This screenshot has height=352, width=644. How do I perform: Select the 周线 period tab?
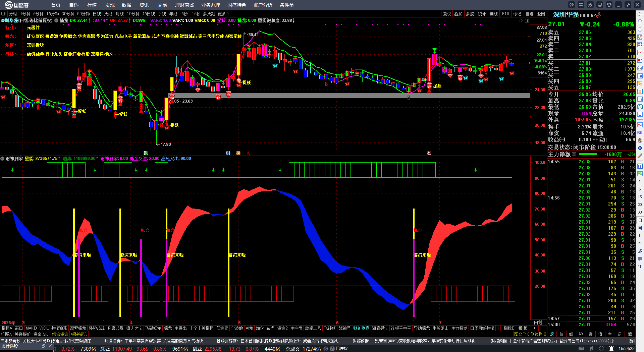tap(108, 14)
